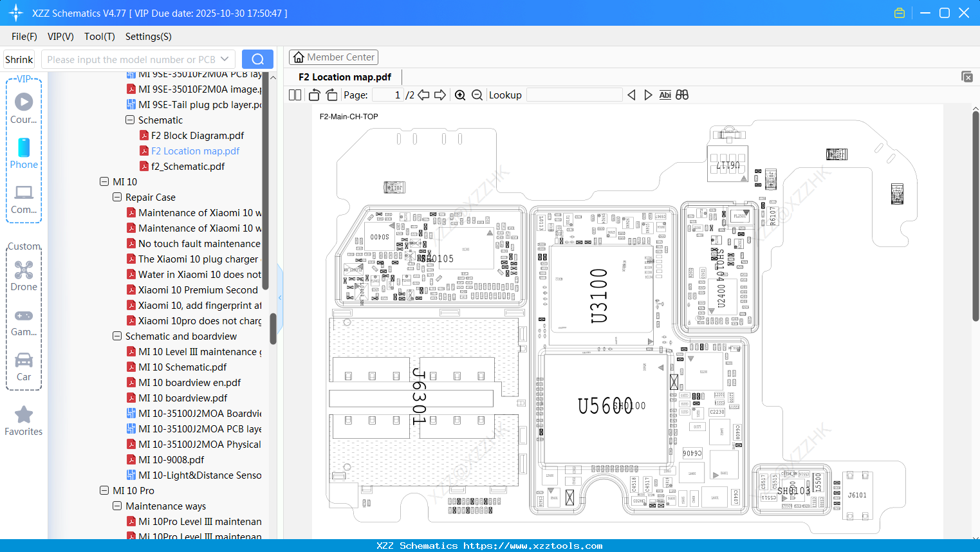Image resolution: width=980 pixels, height=552 pixels.
Task: Rotate the PDF counterclockwise
Action: pos(313,95)
